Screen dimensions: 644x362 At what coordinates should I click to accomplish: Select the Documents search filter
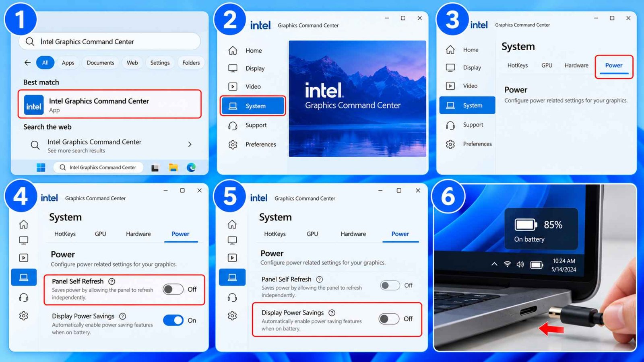tap(101, 63)
